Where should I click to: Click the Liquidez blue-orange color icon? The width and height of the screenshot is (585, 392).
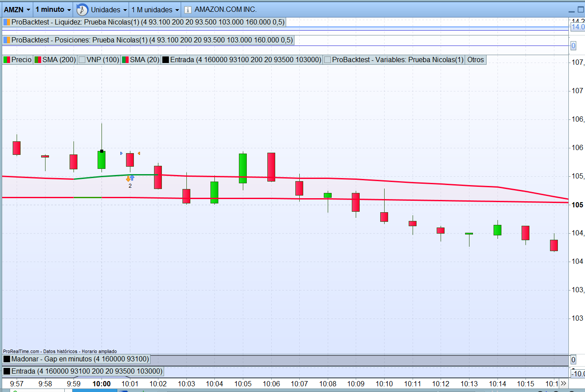7,22
